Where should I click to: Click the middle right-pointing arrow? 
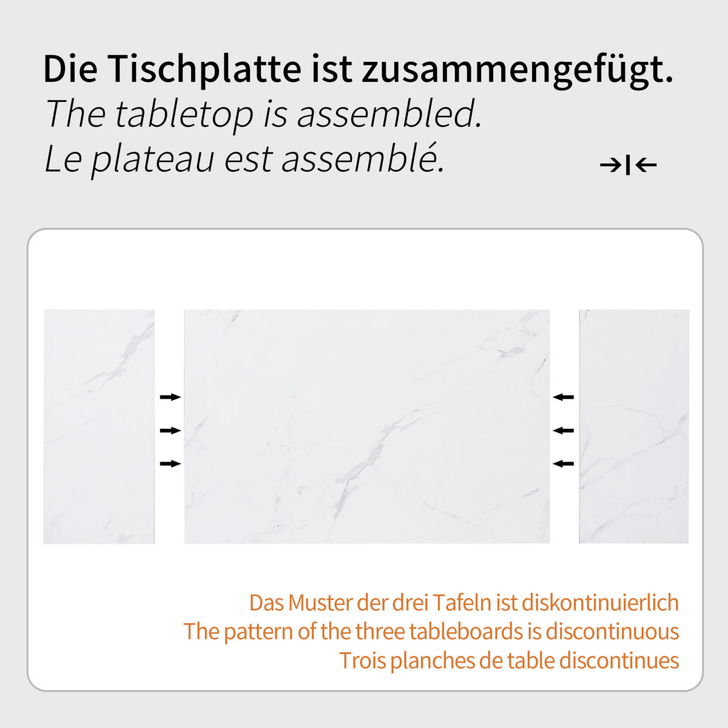tap(170, 430)
